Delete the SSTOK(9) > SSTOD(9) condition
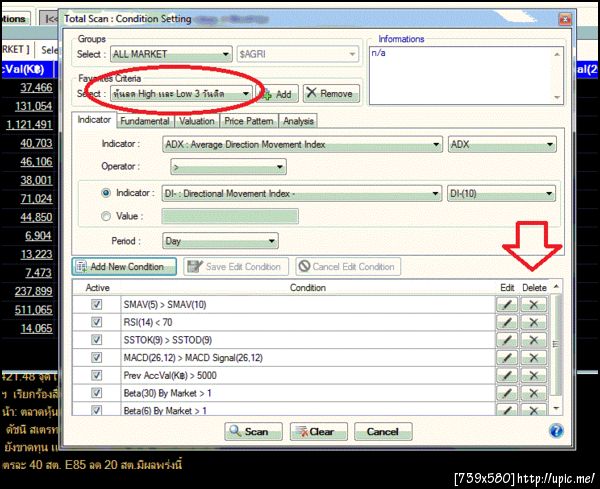 point(533,340)
